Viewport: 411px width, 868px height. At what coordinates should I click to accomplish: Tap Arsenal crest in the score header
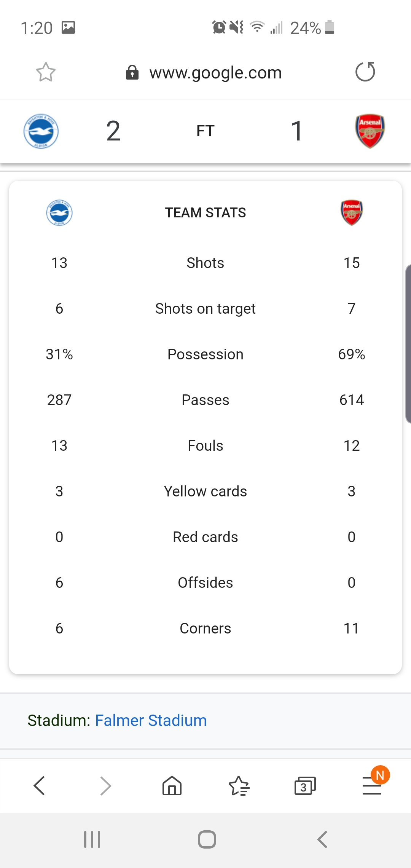pos(370,131)
